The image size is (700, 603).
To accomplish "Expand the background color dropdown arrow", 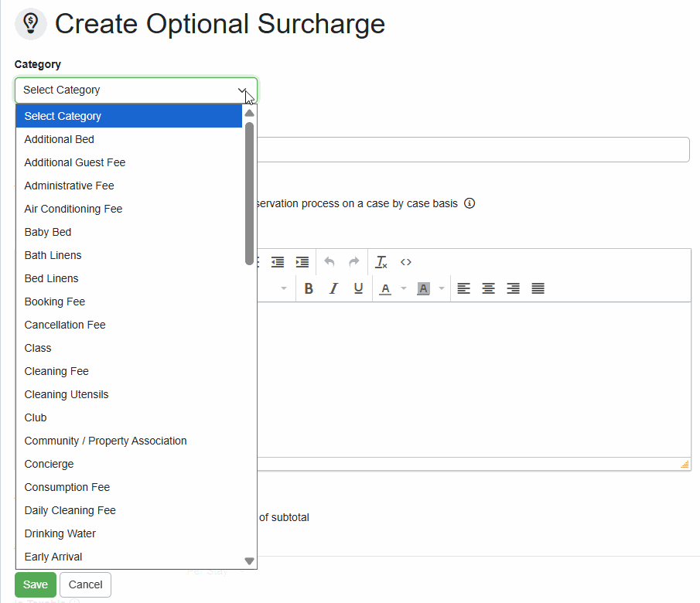I will pyautogui.click(x=442, y=288).
